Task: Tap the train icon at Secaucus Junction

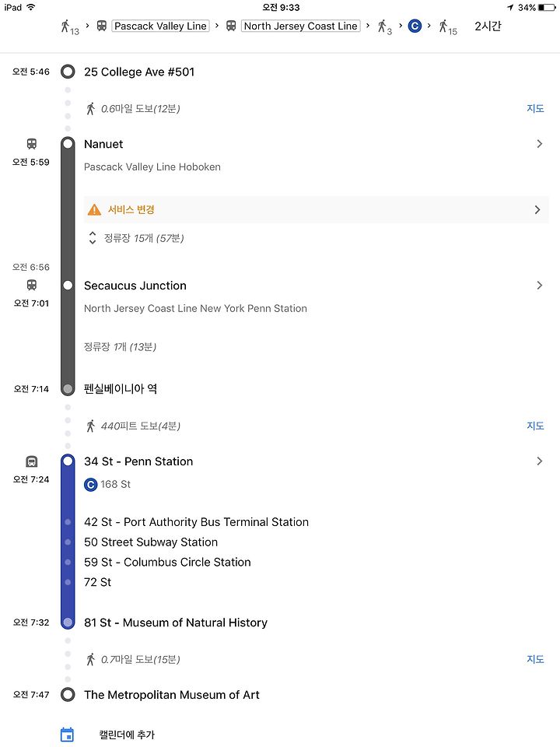Action: coord(31,285)
